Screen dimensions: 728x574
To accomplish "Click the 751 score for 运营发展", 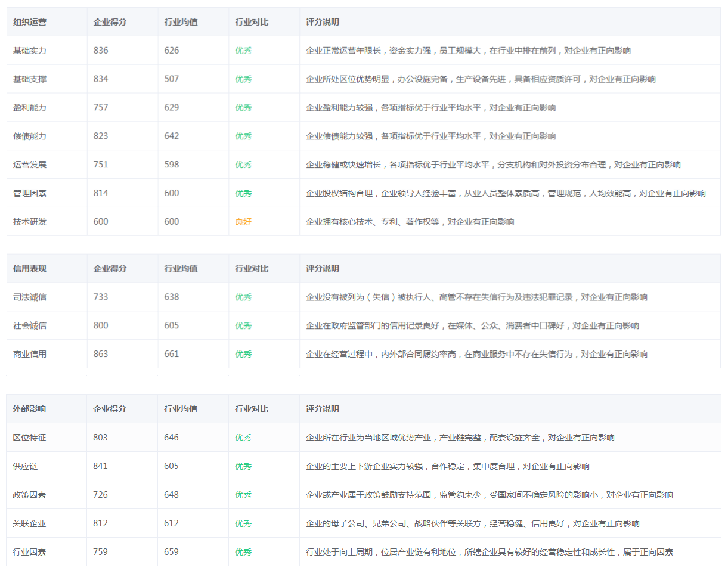I will tap(101, 165).
